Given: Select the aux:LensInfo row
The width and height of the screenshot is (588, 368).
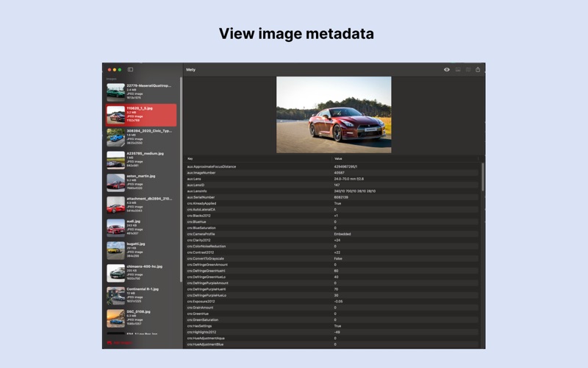Looking at the screenshot, I should click(x=331, y=191).
